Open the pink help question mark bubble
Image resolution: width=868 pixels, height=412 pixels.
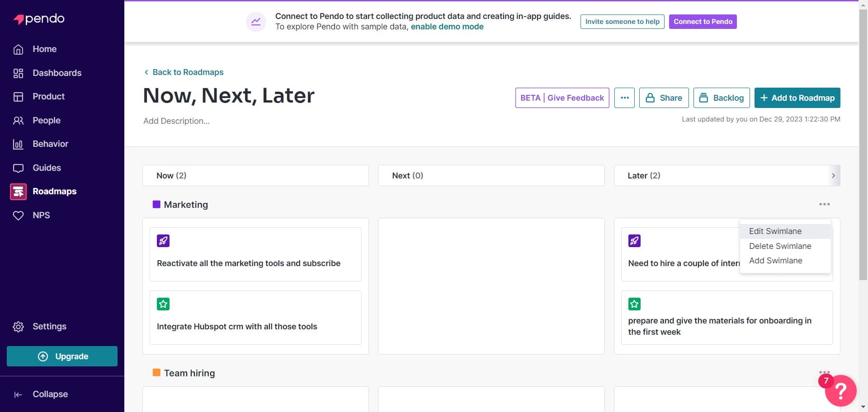840,390
